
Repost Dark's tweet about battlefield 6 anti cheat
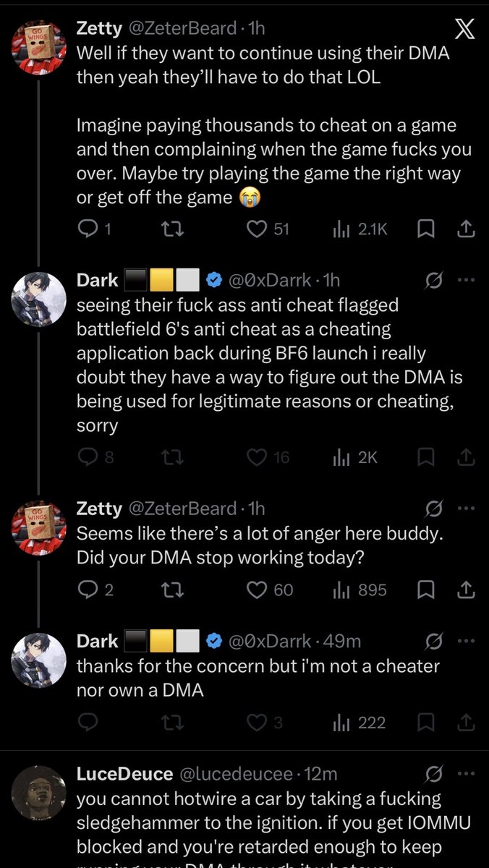click(172, 457)
